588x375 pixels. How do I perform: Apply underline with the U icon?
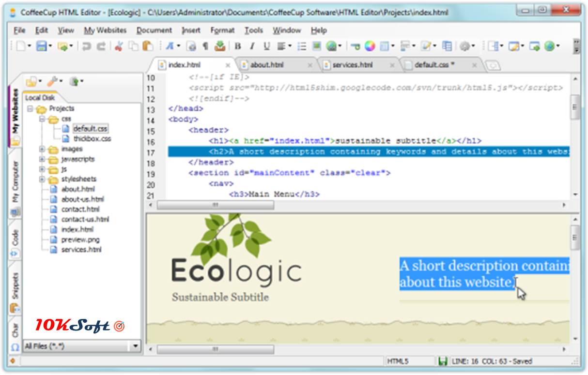[266, 46]
